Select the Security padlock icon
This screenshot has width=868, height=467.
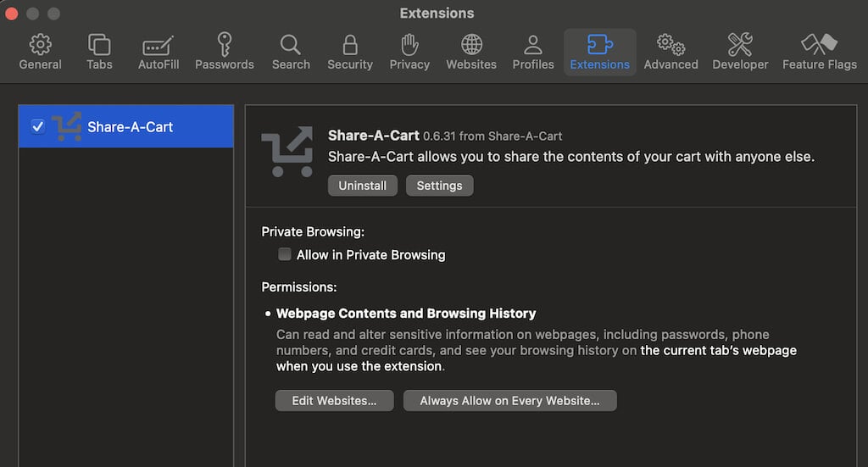coord(349,52)
